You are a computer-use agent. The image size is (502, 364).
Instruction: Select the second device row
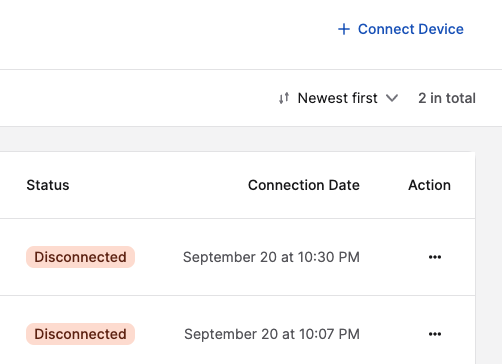[x=237, y=330]
